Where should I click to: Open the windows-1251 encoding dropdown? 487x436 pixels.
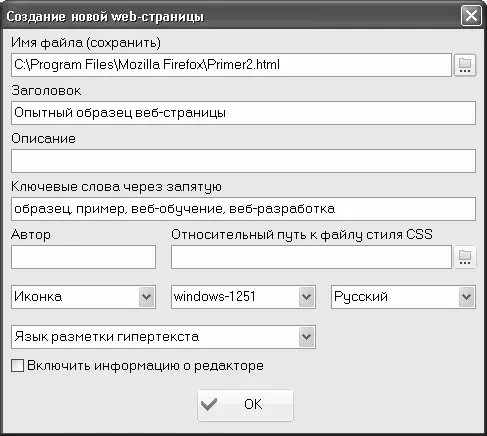(306, 297)
